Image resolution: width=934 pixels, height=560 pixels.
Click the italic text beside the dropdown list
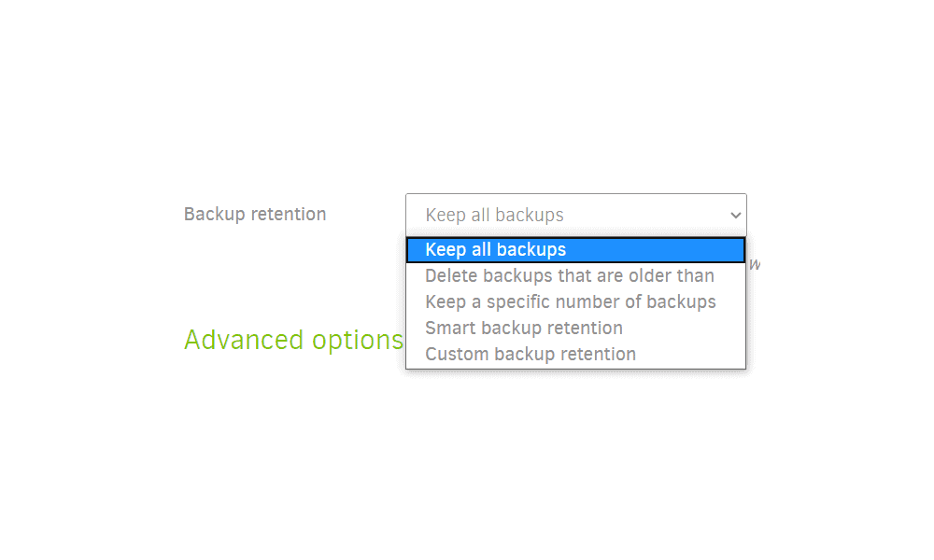pos(754,264)
